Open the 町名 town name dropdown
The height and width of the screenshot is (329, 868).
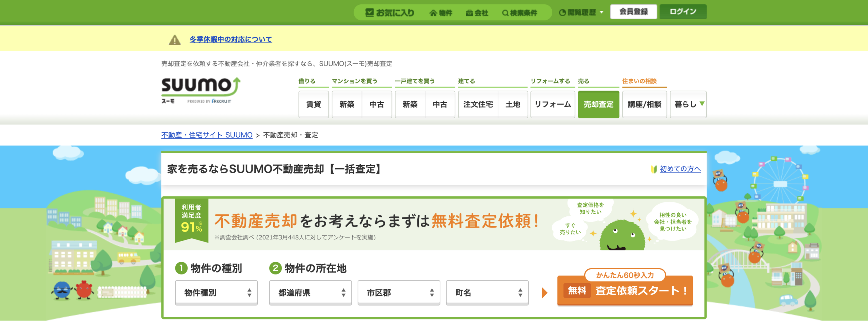coord(487,292)
